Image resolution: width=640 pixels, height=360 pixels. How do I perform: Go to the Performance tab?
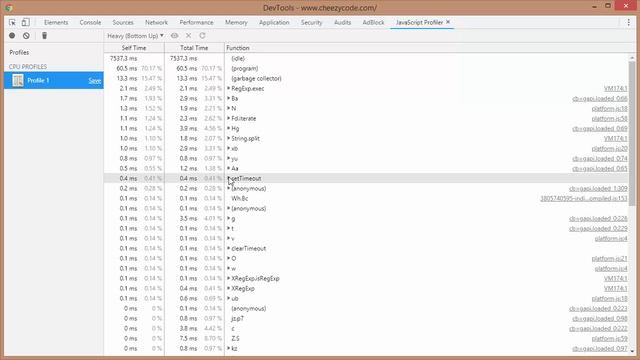coord(196,22)
